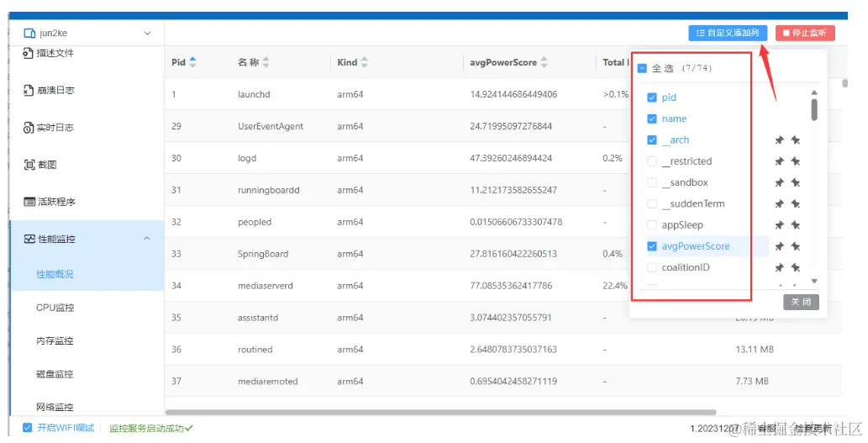This screenshot has width=868, height=443.
Task: Click the pin-right icon for __restricted
Action: [x=796, y=161]
